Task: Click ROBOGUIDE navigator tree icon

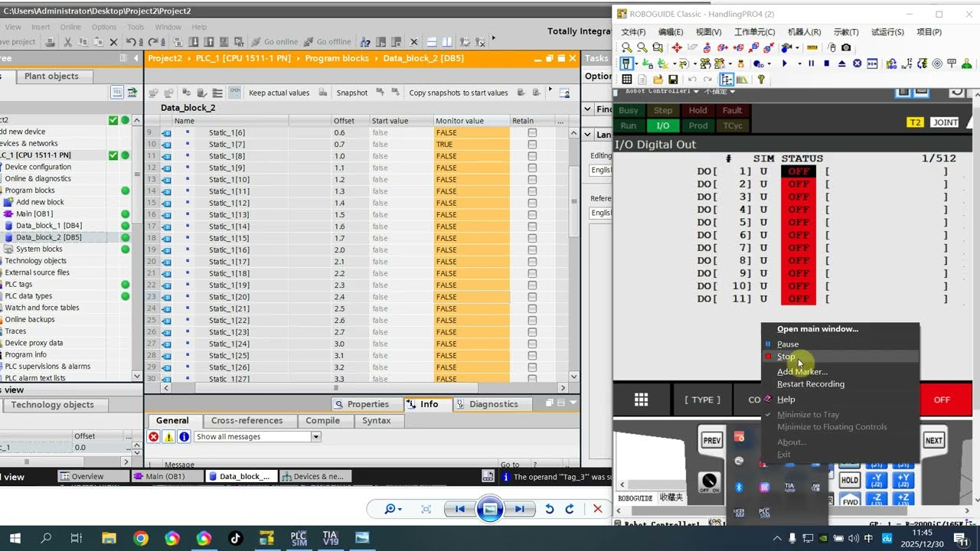Action: (x=727, y=80)
